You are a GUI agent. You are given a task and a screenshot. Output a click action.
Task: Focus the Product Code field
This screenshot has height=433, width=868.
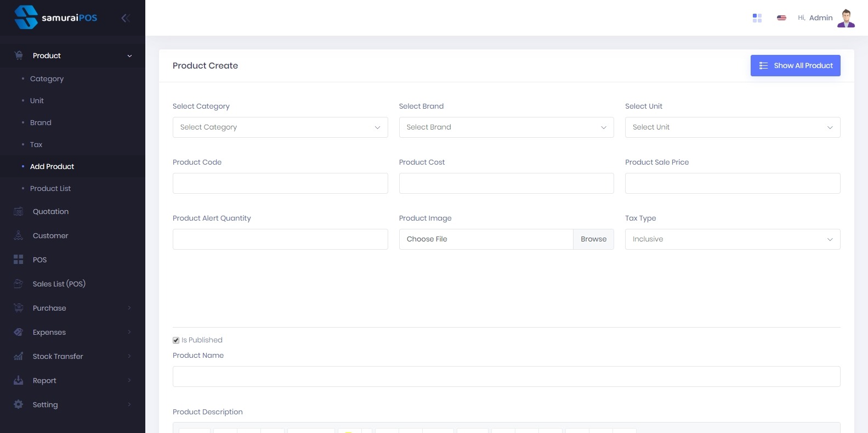(280, 183)
